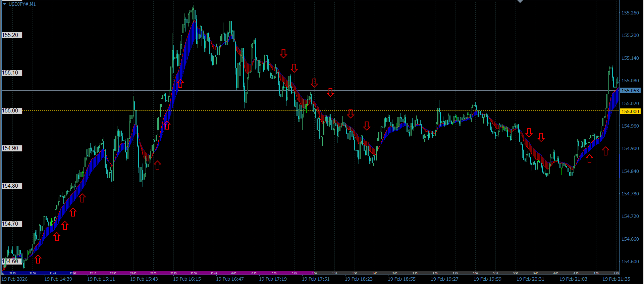Click the 19 Feb 21:35 time label
The height and width of the screenshot is (284, 644).
(x=616, y=279)
